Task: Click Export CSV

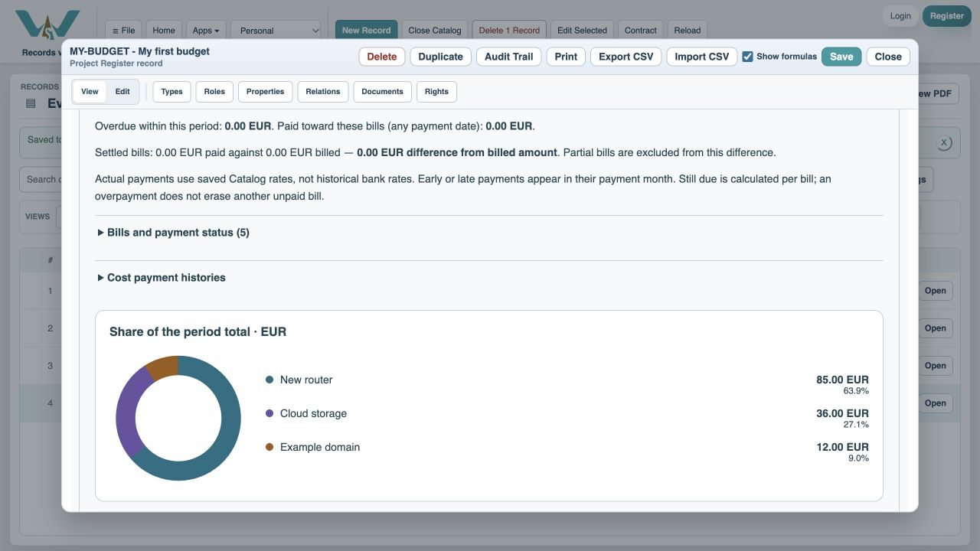Action: click(626, 57)
